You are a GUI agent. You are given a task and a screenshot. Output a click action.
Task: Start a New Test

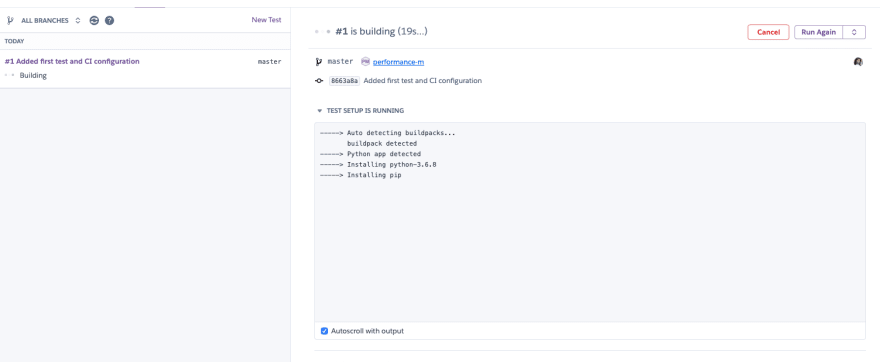point(267,20)
